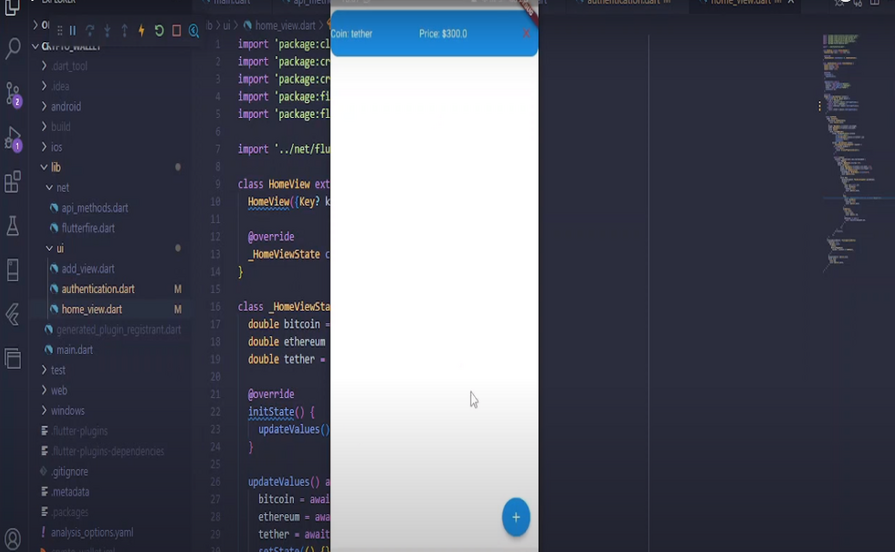Expand the .dart_tool folder chevron
The image size is (895, 552).
click(x=44, y=66)
